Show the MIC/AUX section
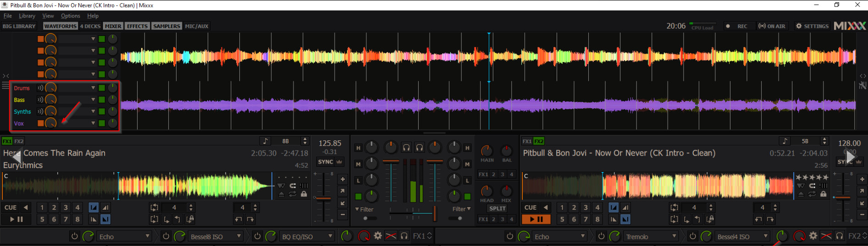The height and width of the screenshot is (246, 868). (x=197, y=26)
